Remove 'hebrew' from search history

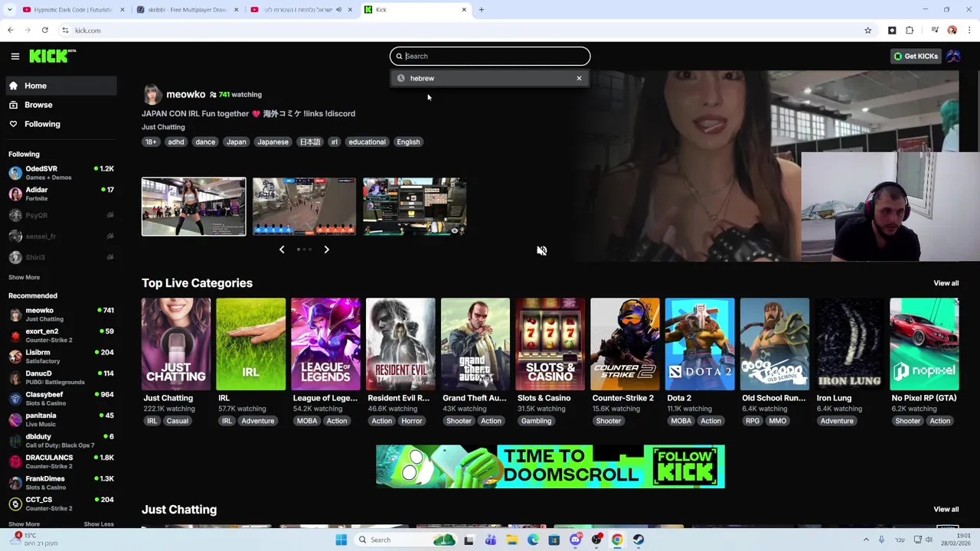(579, 78)
